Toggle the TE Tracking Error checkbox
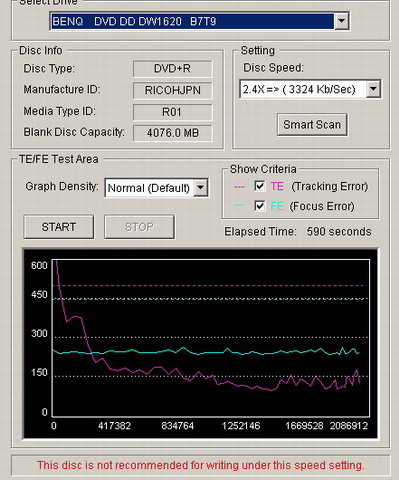 (x=259, y=186)
